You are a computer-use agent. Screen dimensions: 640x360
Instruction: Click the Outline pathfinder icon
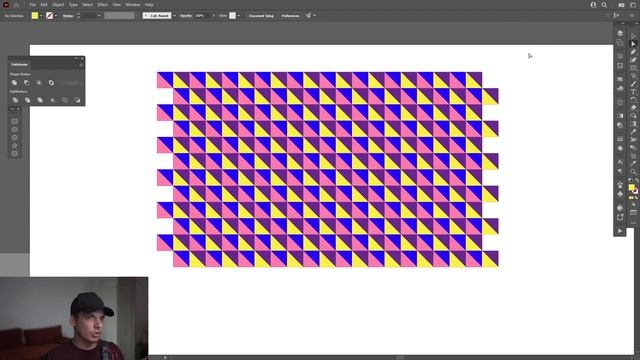(x=65, y=100)
